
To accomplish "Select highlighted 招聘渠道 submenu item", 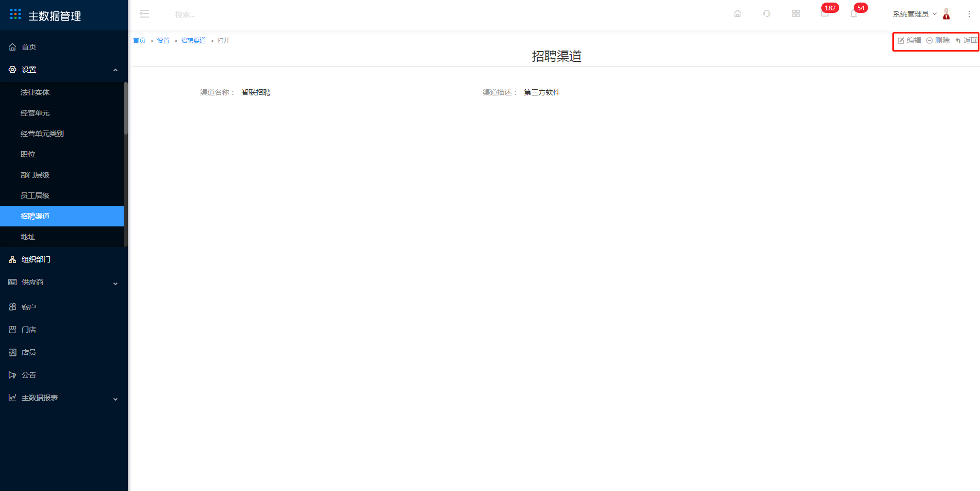I will [62, 216].
